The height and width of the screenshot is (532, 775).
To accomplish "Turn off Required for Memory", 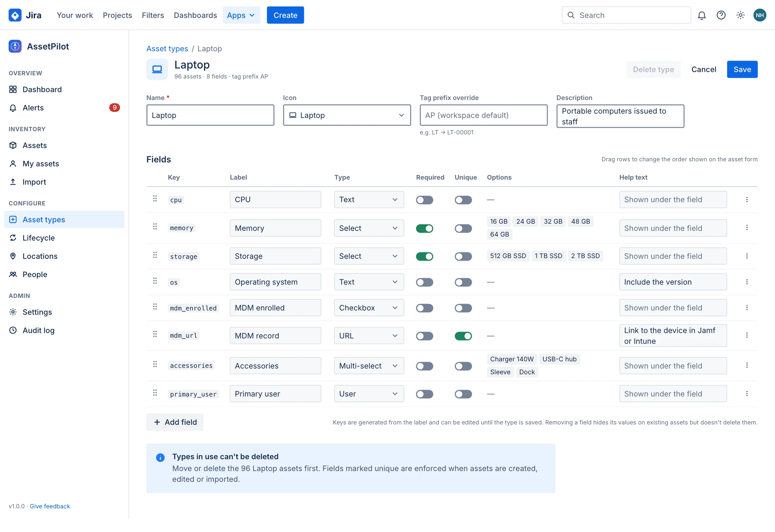I will (x=424, y=228).
